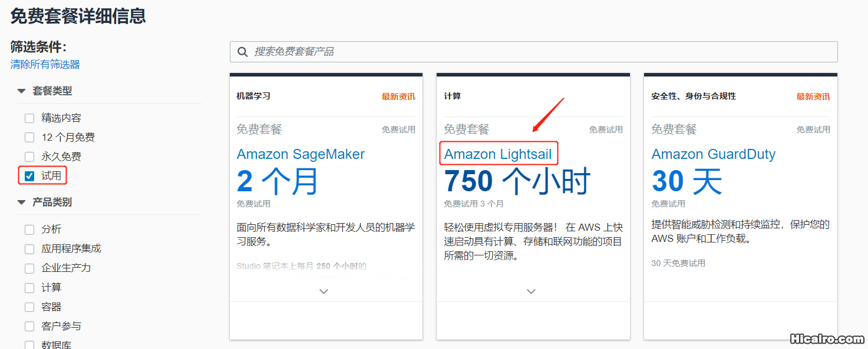Select the 分析 category checkbox
868x349 pixels.
click(x=29, y=230)
